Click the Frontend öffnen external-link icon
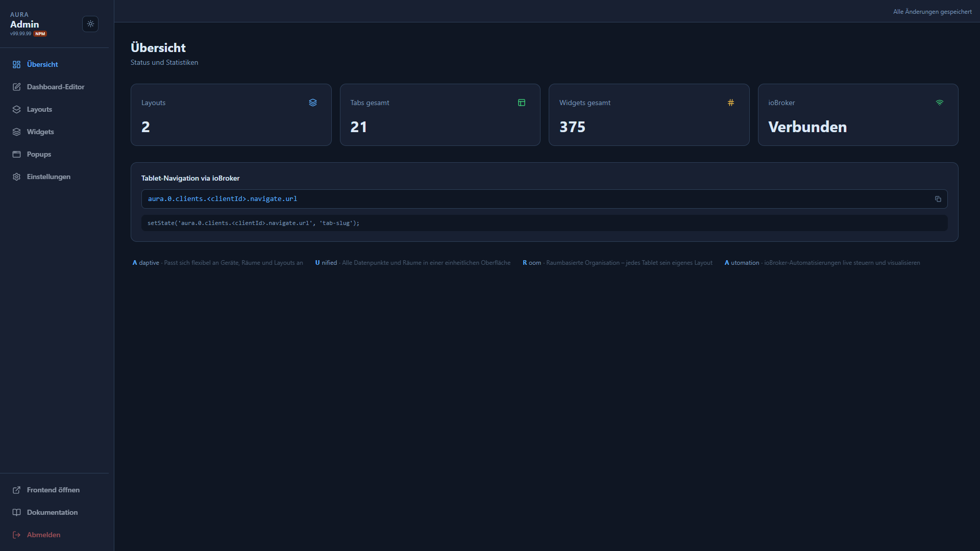 [16, 490]
